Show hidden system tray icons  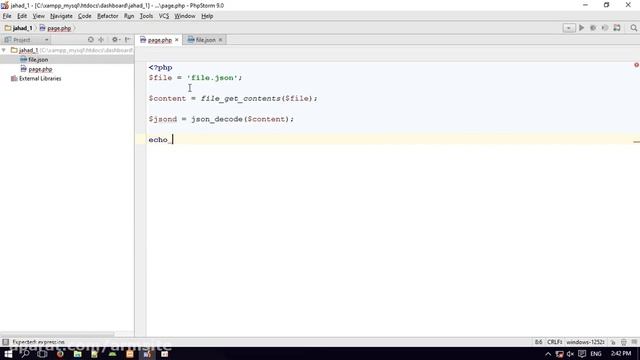[548, 354]
